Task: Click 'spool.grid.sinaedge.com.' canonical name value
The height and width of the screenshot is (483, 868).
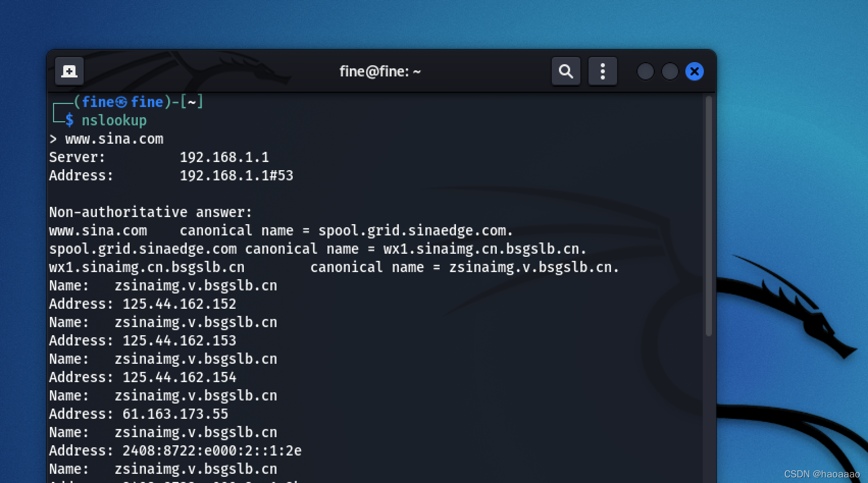Action: click(x=416, y=231)
